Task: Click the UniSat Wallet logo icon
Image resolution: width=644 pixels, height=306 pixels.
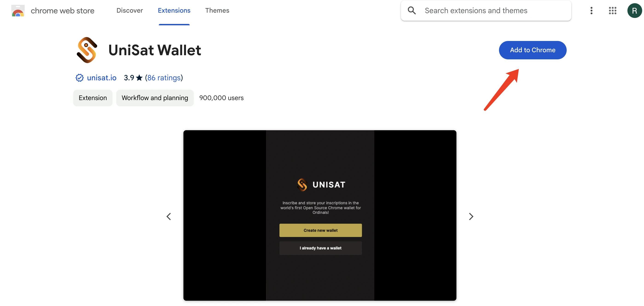Action: click(87, 50)
